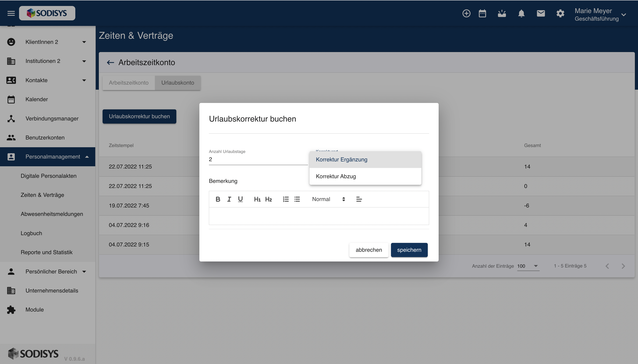Toggle underline formatting in the editor
638x364 pixels.
pos(240,199)
